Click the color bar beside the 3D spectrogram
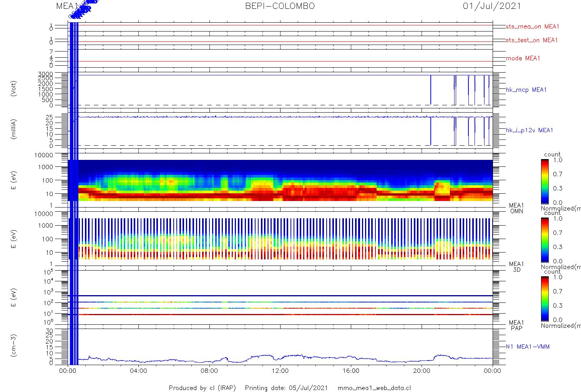The width and height of the screenshot is (581, 392). (x=544, y=240)
